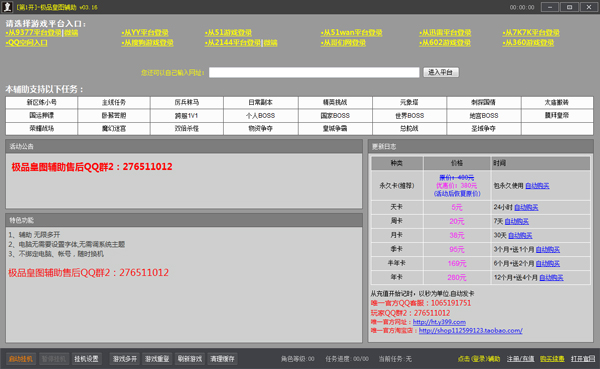Screen dimensions: 600x369
Task: Open the 从9377平台登录 link
Action: point(33,33)
